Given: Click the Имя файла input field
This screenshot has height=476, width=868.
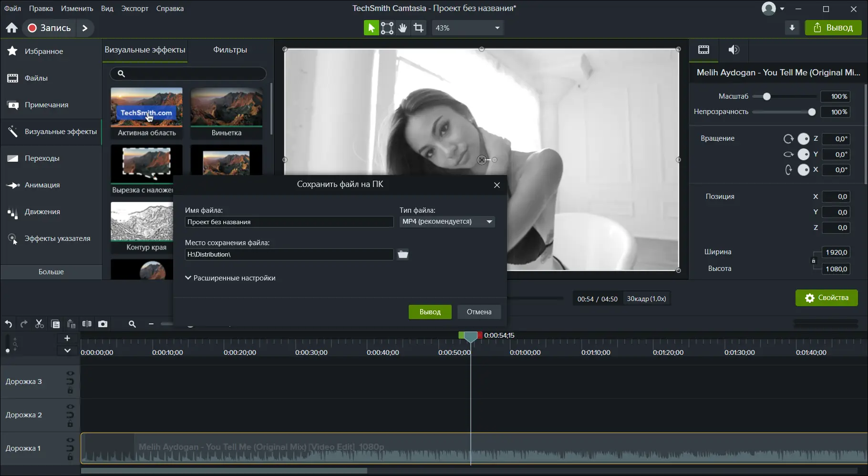Looking at the screenshot, I should click(289, 222).
